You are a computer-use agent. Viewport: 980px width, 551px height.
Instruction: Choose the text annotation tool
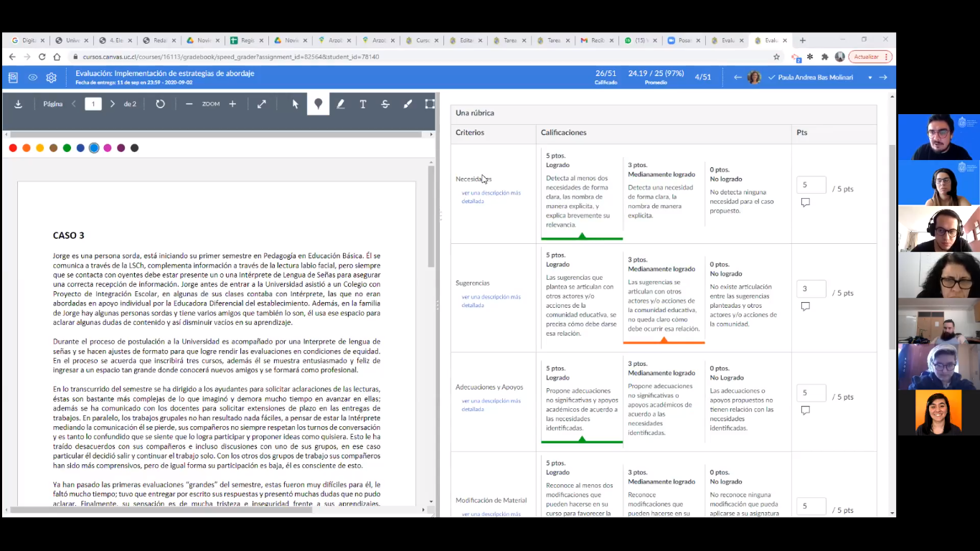(x=363, y=104)
